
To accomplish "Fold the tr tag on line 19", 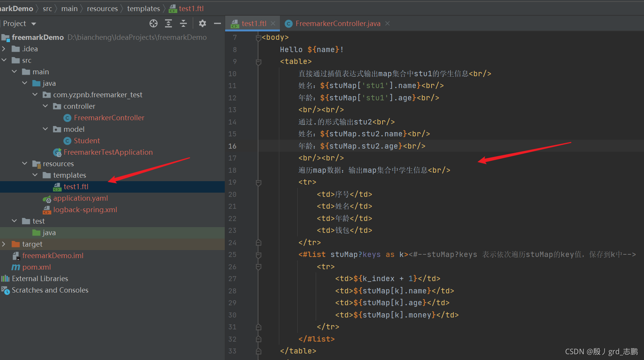I will click(258, 182).
